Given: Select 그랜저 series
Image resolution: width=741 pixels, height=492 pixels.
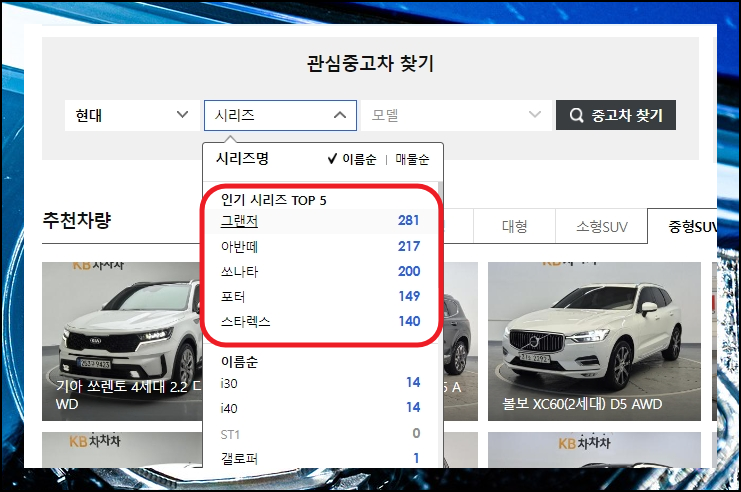Looking at the screenshot, I should (x=320, y=221).
